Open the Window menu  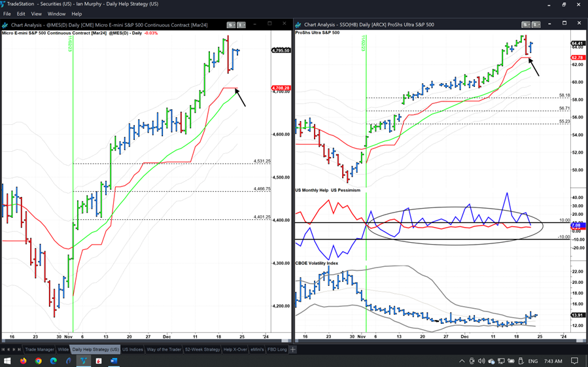[x=56, y=14]
